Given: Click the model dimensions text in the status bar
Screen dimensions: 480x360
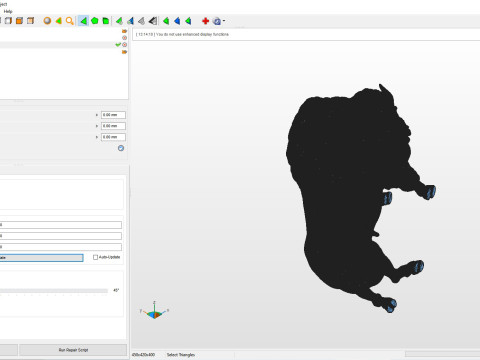Looking at the screenshot, I should click(144, 355).
